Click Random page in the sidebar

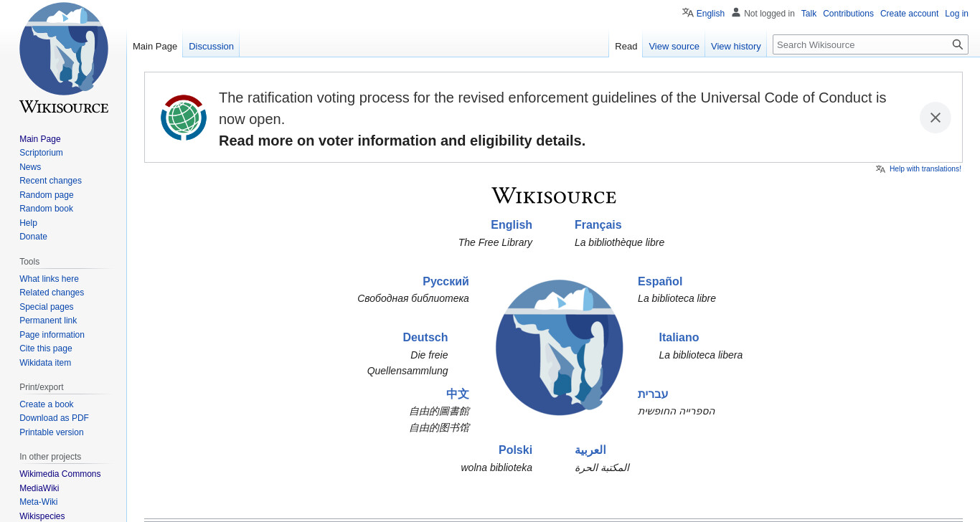[47, 195]
